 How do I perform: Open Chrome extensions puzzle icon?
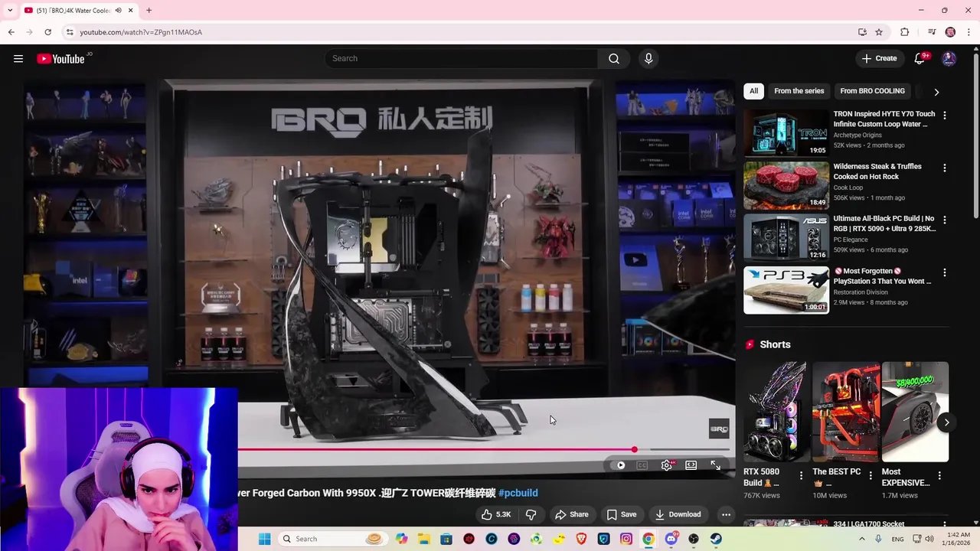(x=904, y=32)
